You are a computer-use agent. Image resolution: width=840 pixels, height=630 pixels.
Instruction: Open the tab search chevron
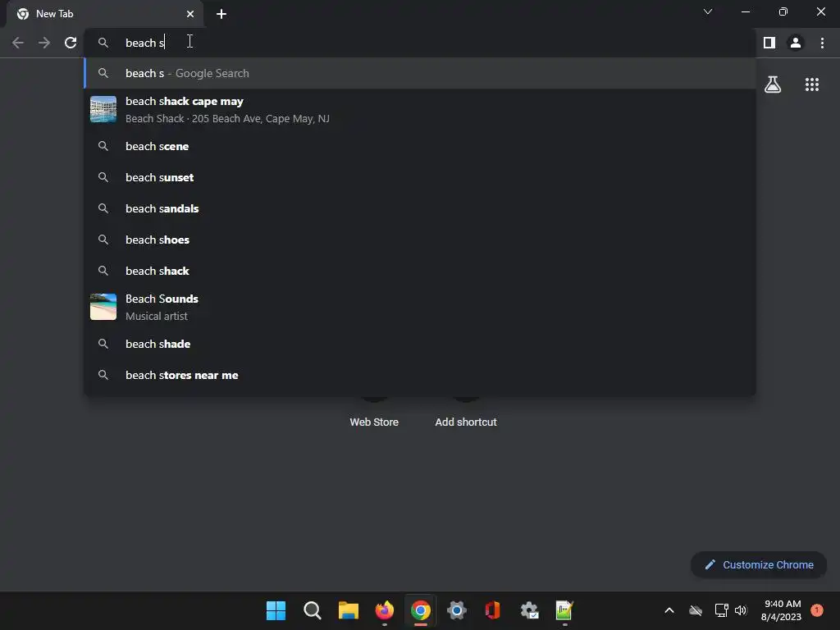[708, 11]
